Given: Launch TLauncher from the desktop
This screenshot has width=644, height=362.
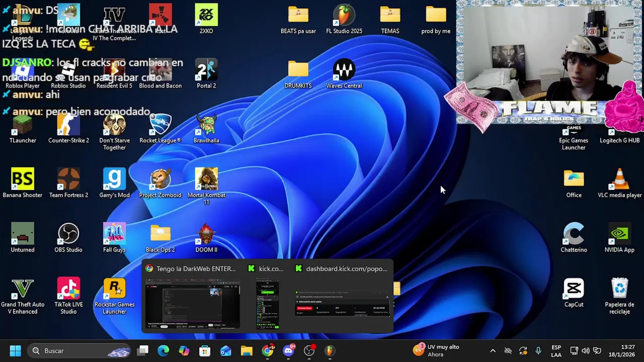Looking at the screenshot, I should click(23, 129).
